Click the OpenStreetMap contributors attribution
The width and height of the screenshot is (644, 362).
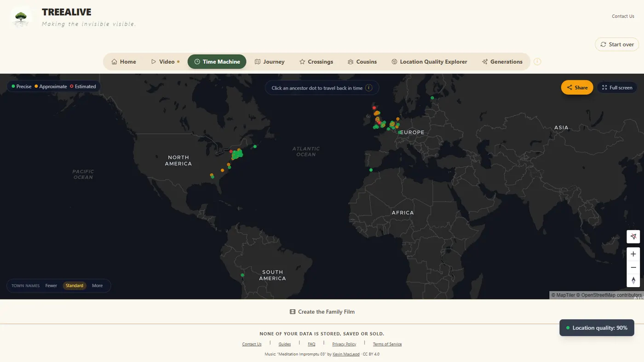click(x=608, y=295)
